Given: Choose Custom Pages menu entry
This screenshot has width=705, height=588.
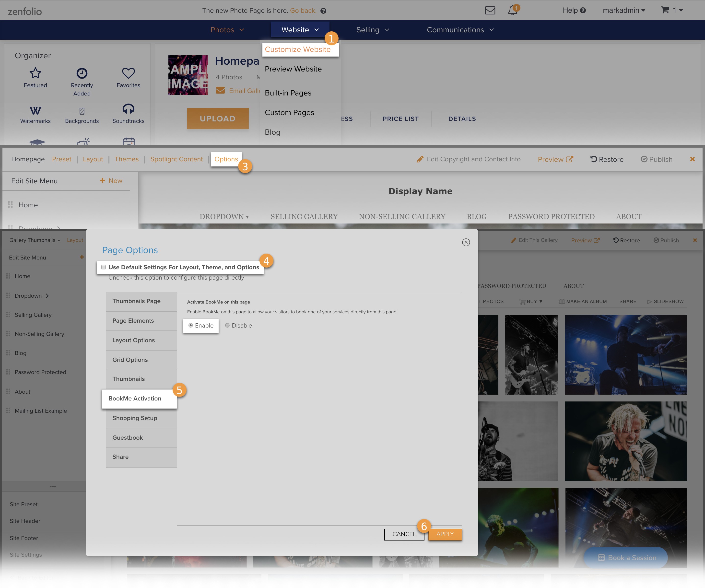Looking at the screenshot, I should (289, 113).
